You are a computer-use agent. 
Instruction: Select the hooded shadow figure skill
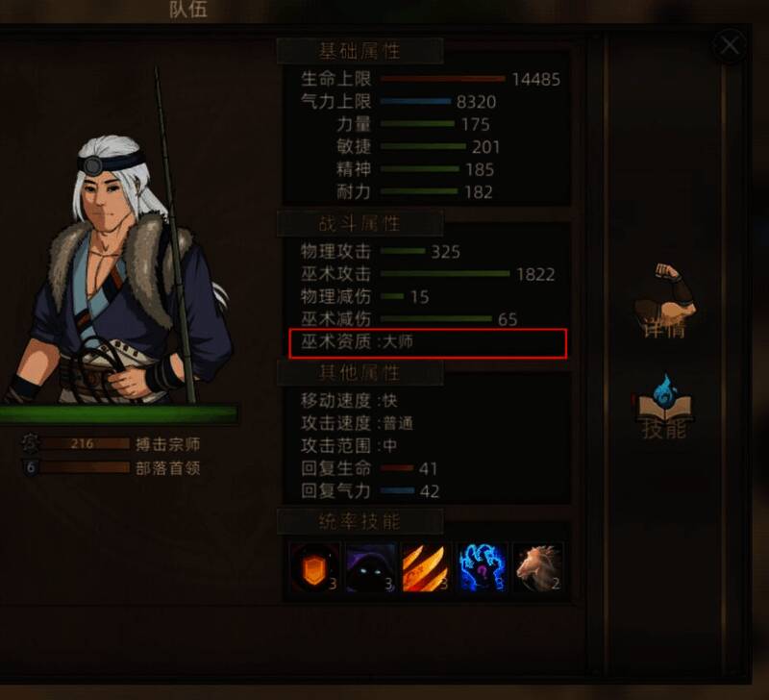coord(371,567)
